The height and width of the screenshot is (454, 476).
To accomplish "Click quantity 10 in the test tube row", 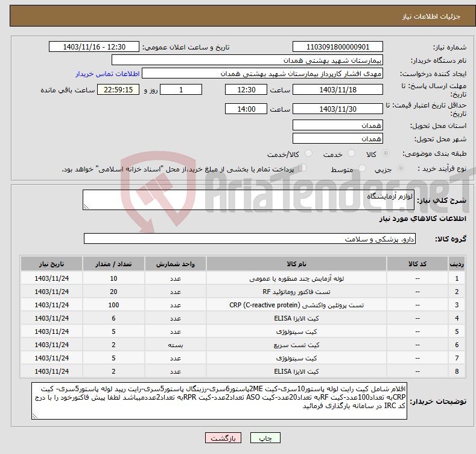I will click(113, 278).
